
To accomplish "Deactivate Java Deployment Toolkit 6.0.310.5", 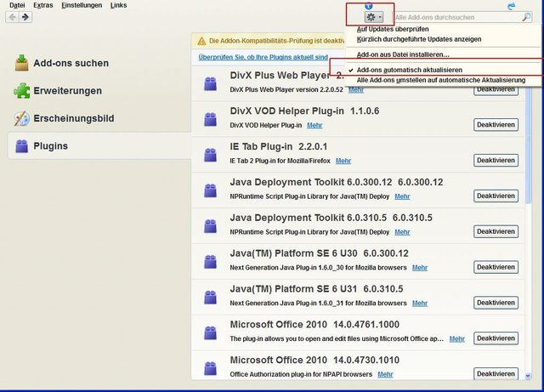I will point(496,231).
